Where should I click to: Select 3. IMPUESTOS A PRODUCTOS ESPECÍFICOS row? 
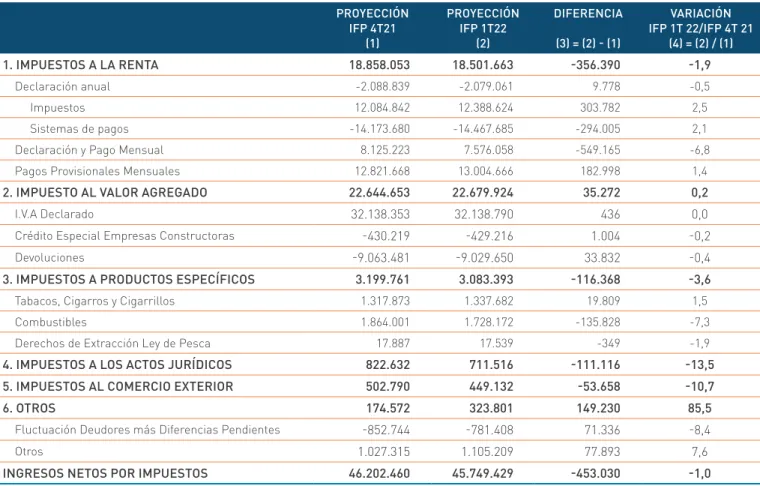(380, 279)
